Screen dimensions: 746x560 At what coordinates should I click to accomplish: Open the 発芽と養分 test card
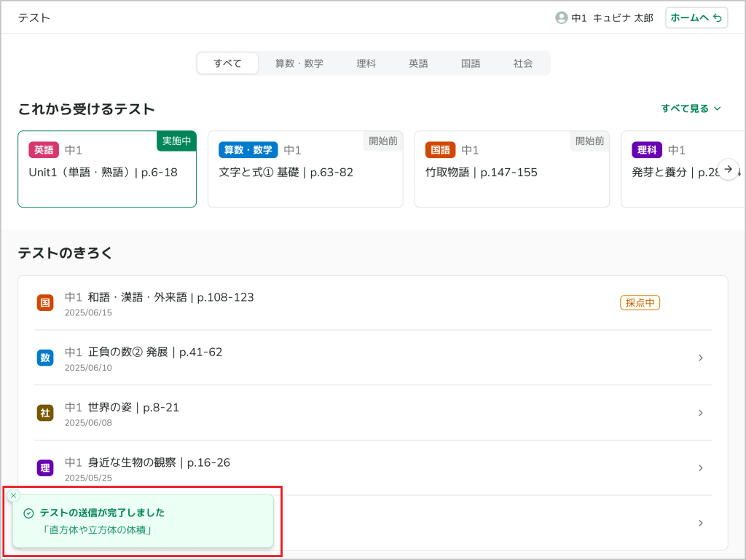(x=683, y=169)
